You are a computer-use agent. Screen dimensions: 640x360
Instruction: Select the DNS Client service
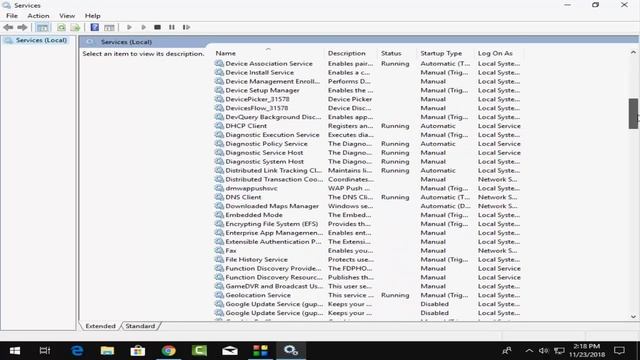coord(367,197)
